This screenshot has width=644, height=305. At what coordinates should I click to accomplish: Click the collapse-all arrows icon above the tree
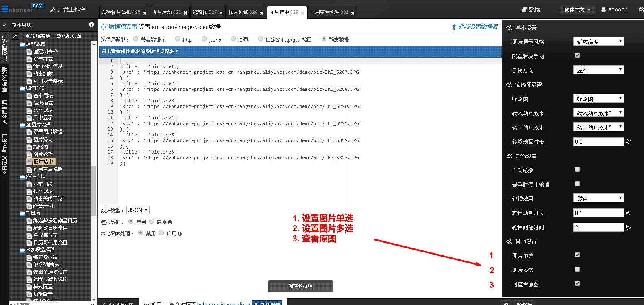[x=15, y=36]
